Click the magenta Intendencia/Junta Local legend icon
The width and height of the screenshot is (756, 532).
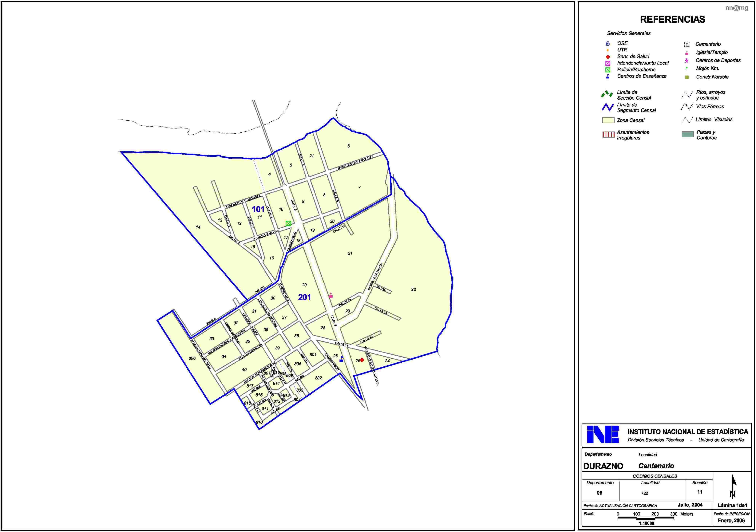[x=608, y=63]
